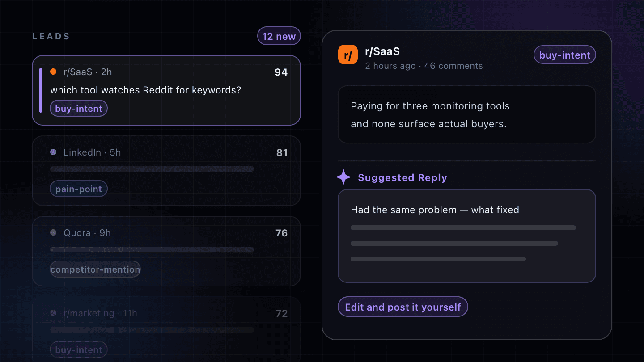
Task: Click the purple selection bar on first lead
Action: [x=41, y=90]
